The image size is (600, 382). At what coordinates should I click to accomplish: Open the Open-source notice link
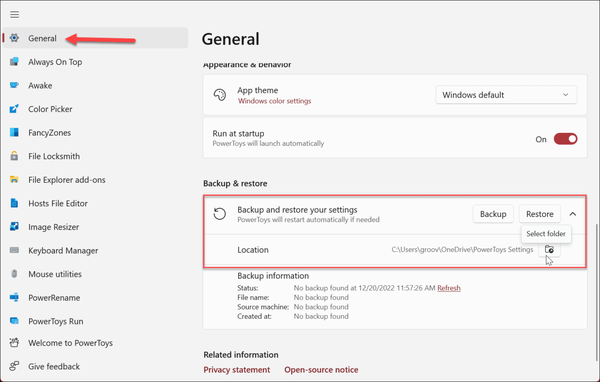tap(321, 370)
